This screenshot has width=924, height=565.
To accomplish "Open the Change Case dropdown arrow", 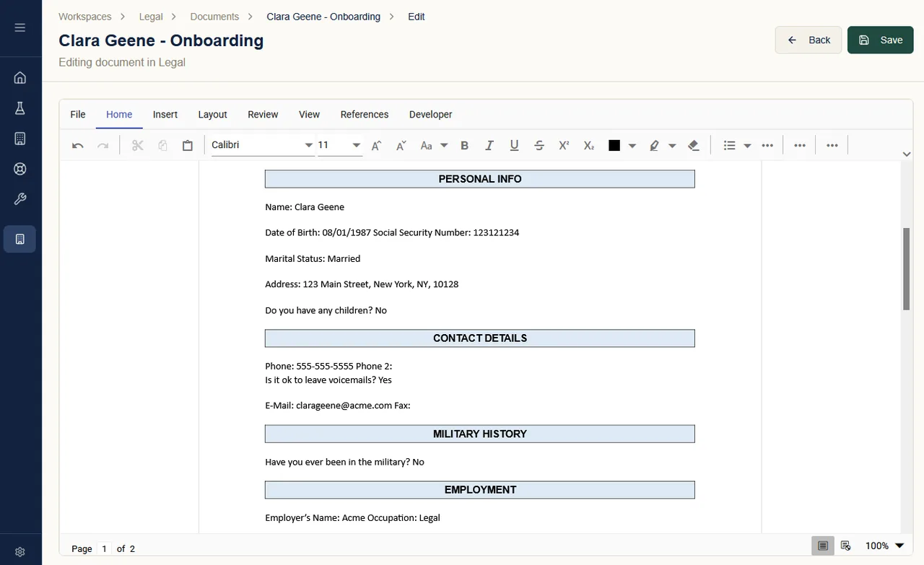I will [x=444, y=146].
